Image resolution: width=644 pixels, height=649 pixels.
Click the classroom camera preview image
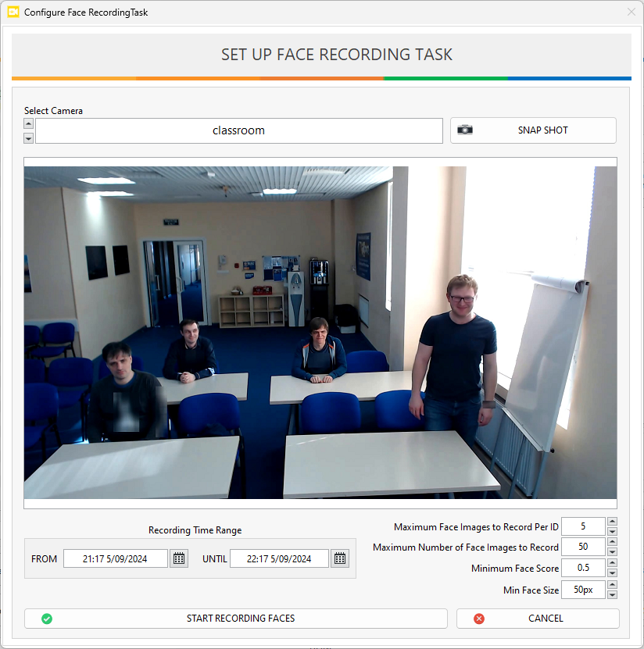[320, 333]
